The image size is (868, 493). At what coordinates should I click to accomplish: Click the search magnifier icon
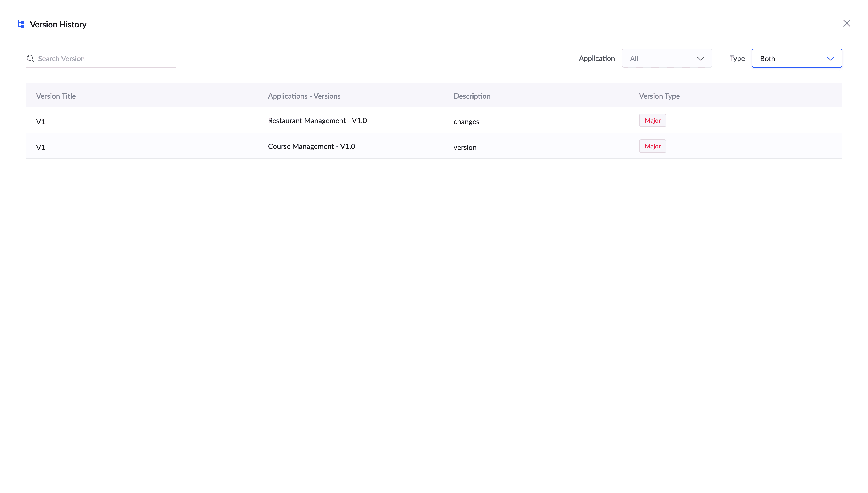click(30, 59)
